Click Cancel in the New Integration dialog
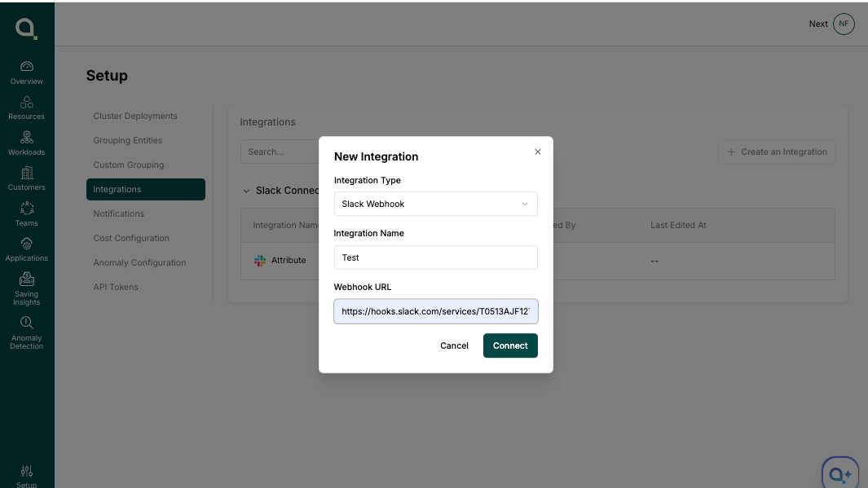This screenshot has width=868, height=488. tap(454, 345)
